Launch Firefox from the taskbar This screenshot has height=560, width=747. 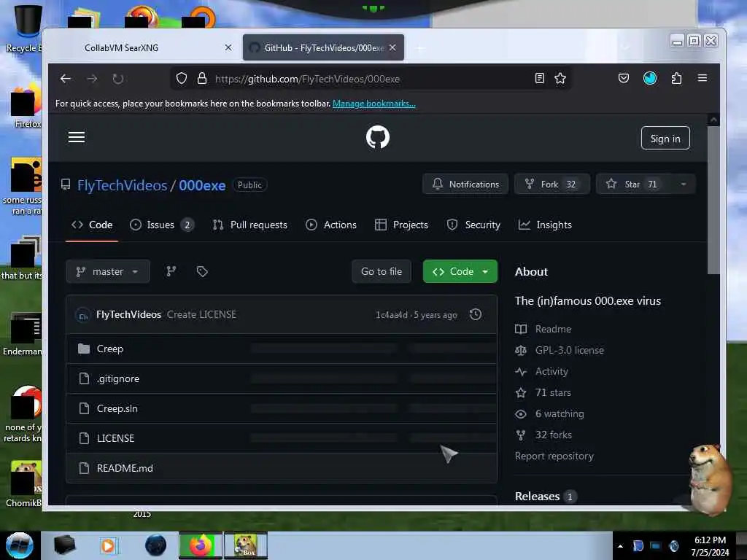201,545
